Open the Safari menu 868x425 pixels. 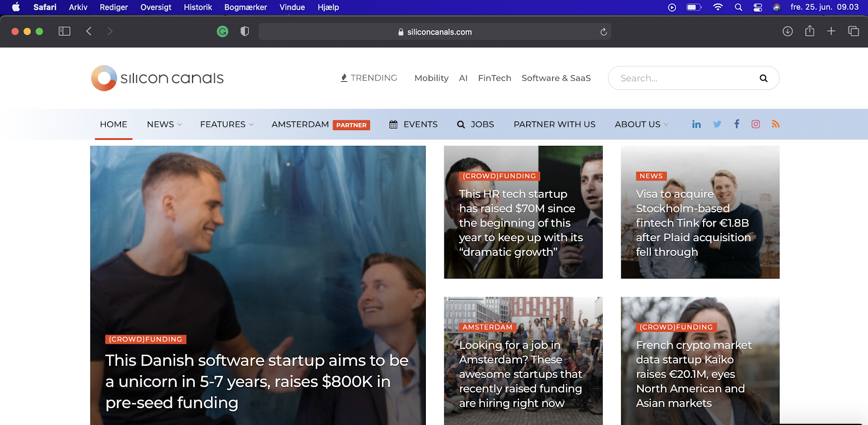tap(45, 7)
